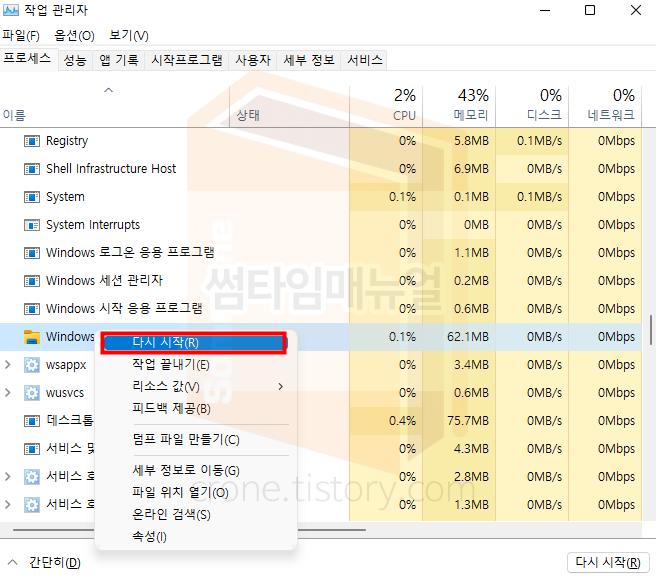Click the Task Manager title bar icon
Screen dimensions: 656x581
coord(11,10)
